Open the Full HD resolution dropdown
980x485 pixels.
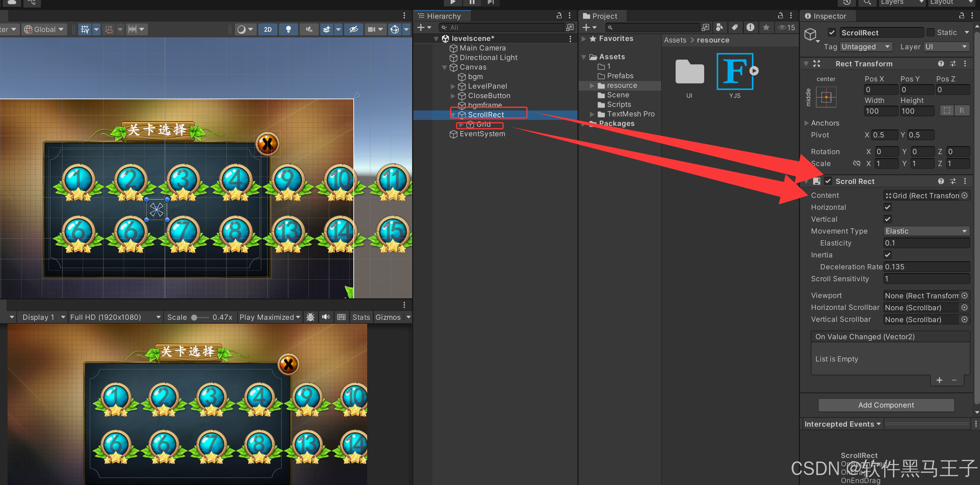(115, 317)
